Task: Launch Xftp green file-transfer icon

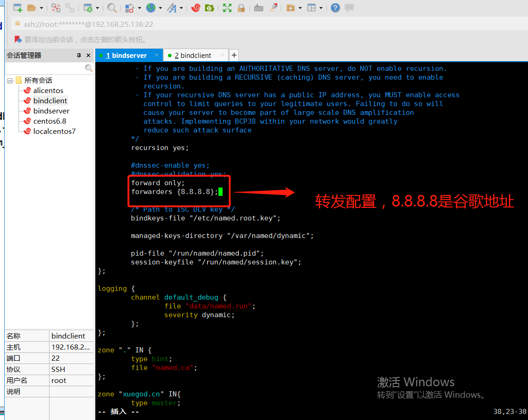Action: point(210,8)
